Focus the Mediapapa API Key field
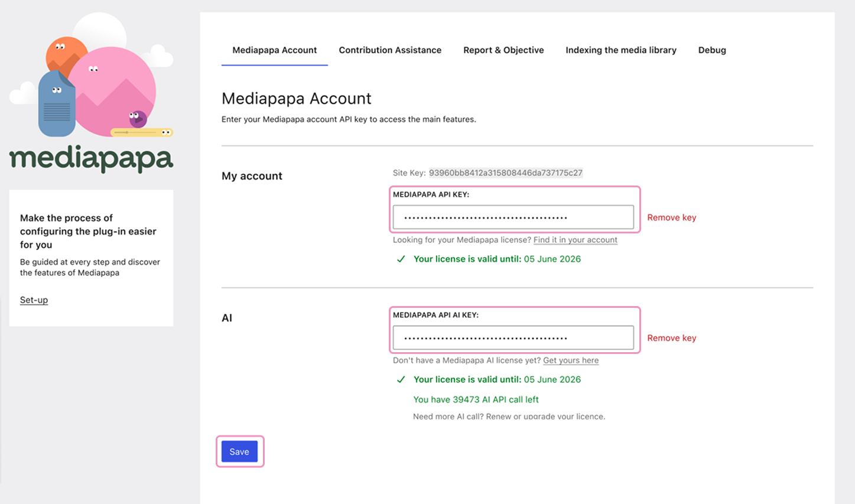Screen dimensions: 855x504 [x=513, y=217]
